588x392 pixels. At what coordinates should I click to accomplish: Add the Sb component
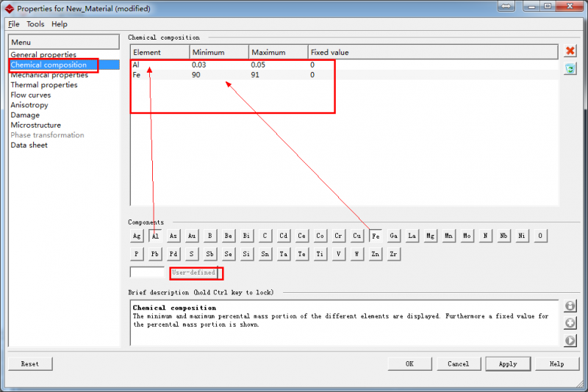[210, 254]
